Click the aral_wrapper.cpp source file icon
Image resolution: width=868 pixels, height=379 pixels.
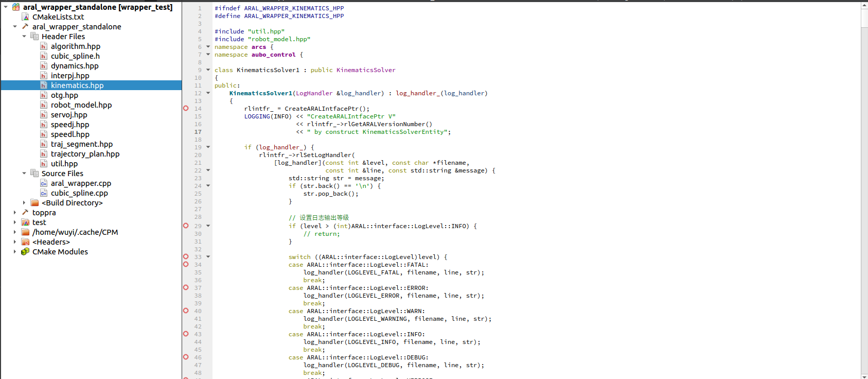point(44,183)
